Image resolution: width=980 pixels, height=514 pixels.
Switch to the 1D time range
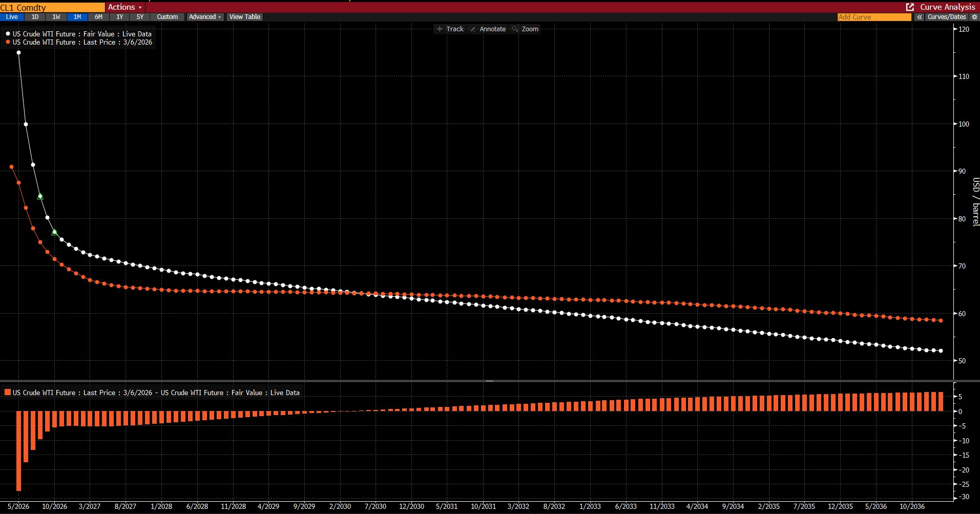(x=35, y=17)
